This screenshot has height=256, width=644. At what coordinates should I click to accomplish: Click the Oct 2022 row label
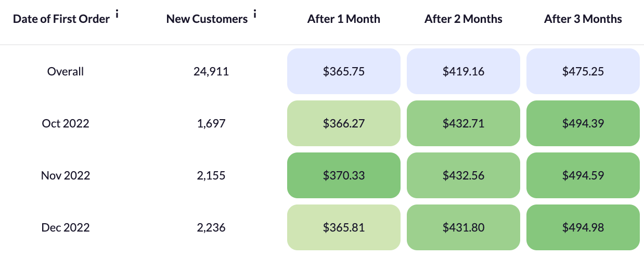66,123
